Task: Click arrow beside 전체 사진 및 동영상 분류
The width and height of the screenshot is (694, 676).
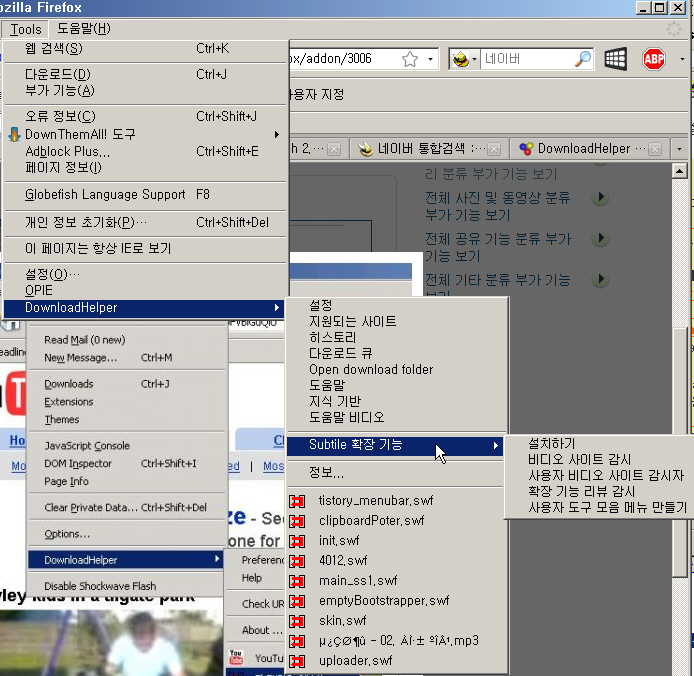Action: pos(601,197)
